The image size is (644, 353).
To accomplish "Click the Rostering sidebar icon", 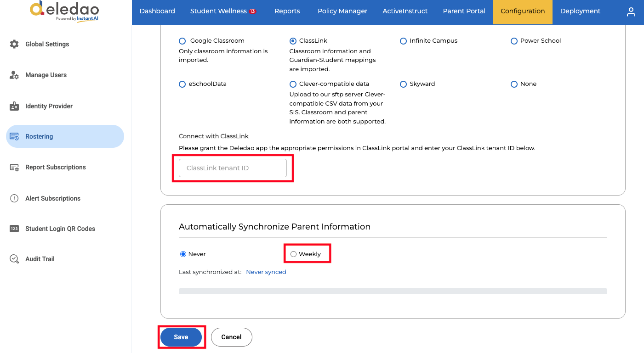I will tap(14, 136).
